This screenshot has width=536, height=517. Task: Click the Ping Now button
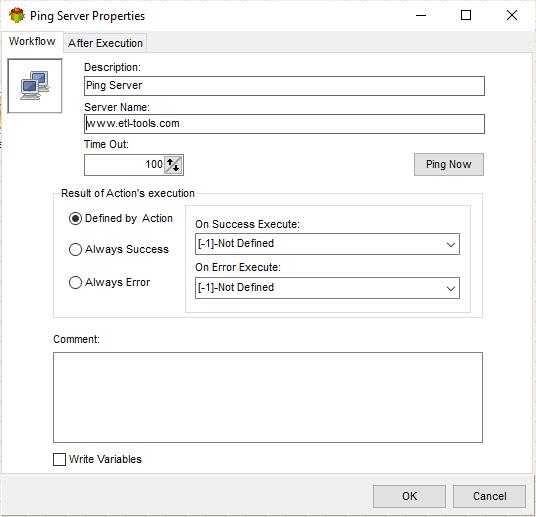pyautogui.click(x=449, y=164)
